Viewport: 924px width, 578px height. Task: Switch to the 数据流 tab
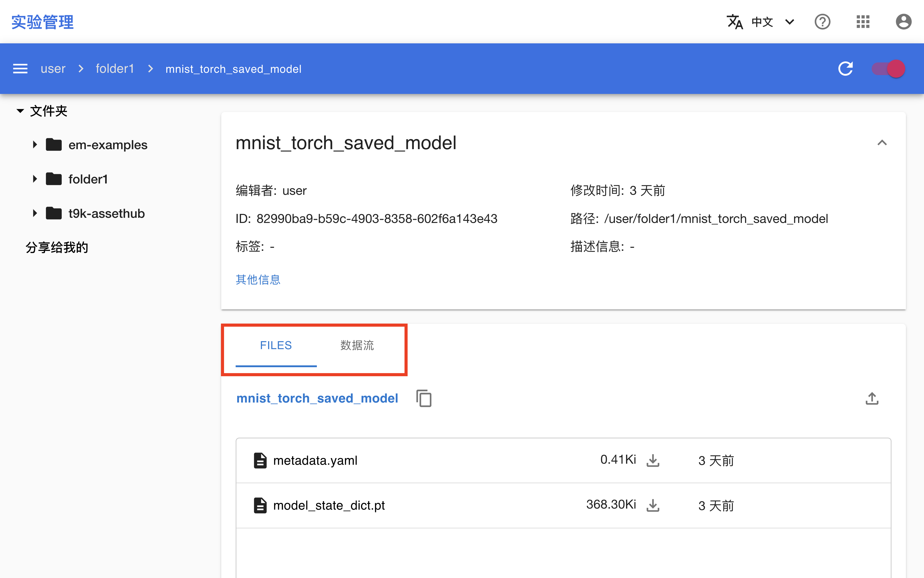click(357, 346)
